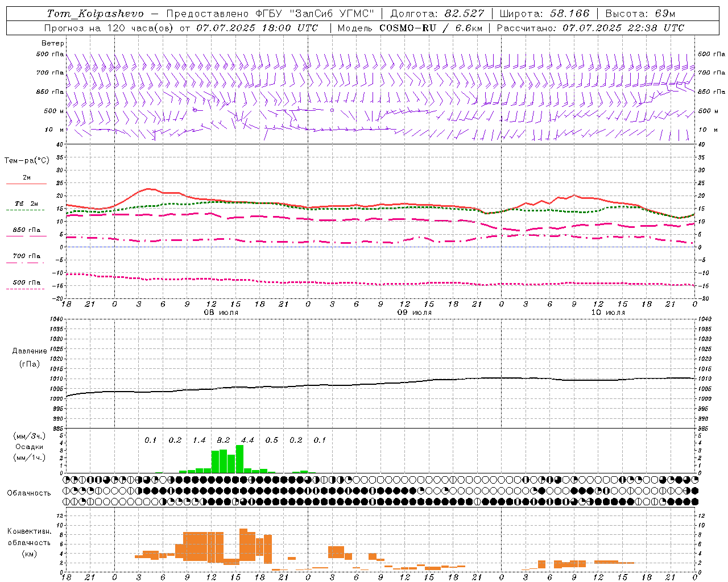Screen dimensions: 728x582
Task: Click the Tom_Kolpashevo station title
Action: [95, 14]
